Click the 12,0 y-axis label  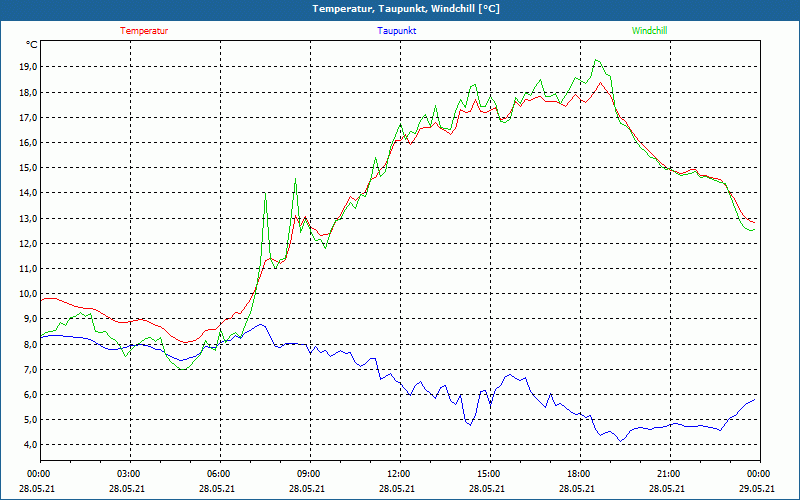click(28, 243)
